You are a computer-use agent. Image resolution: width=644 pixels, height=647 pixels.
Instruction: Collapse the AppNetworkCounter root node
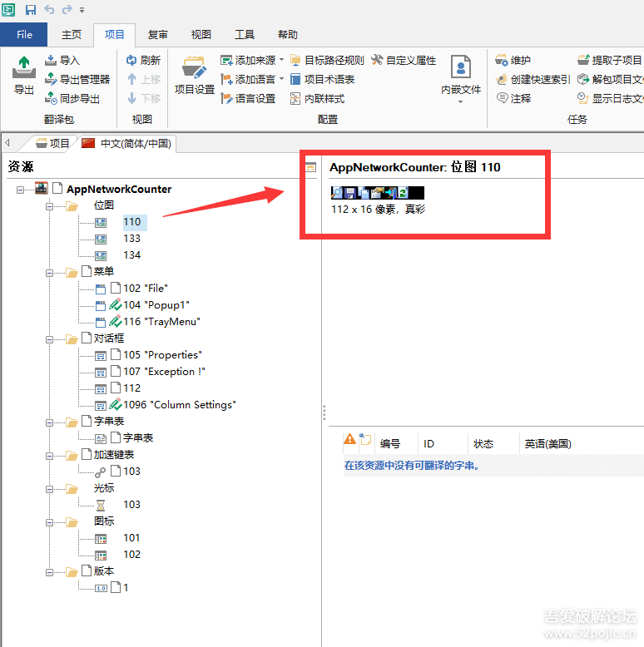click(20, 190)
